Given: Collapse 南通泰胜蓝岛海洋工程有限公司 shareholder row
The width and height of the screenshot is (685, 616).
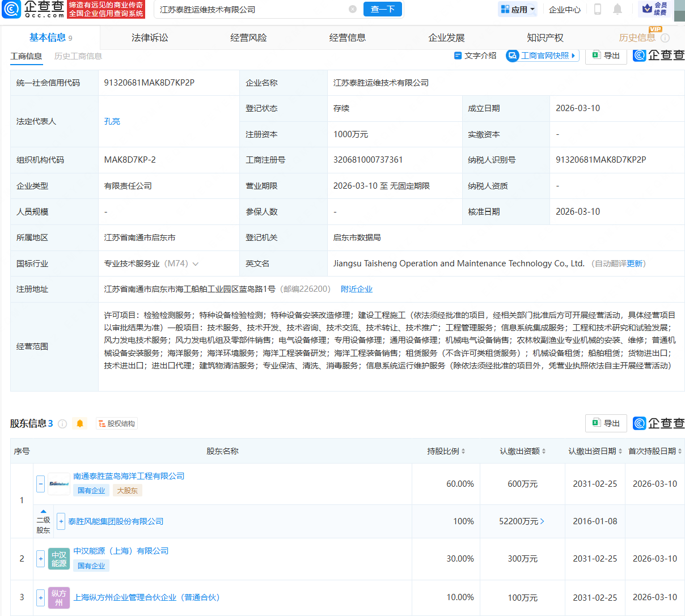Looking at the screenshot, I should tap(40, 484).
